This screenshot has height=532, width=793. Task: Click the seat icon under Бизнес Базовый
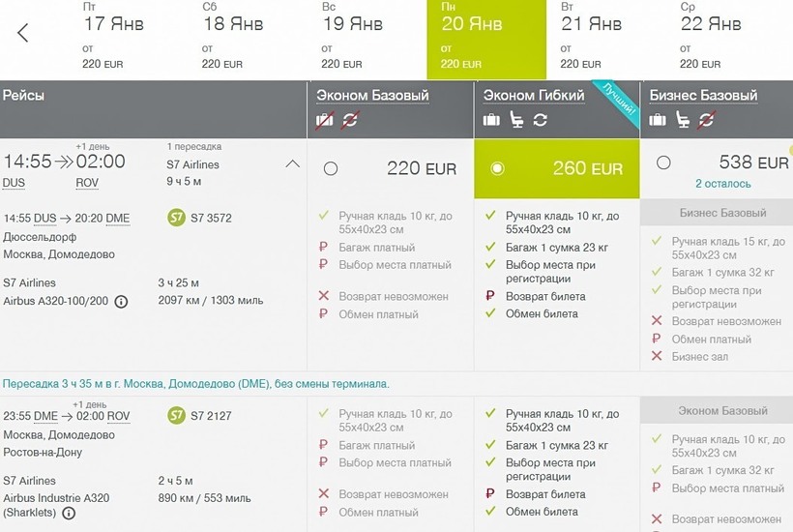pyautogui.click(x=683, y=120)
